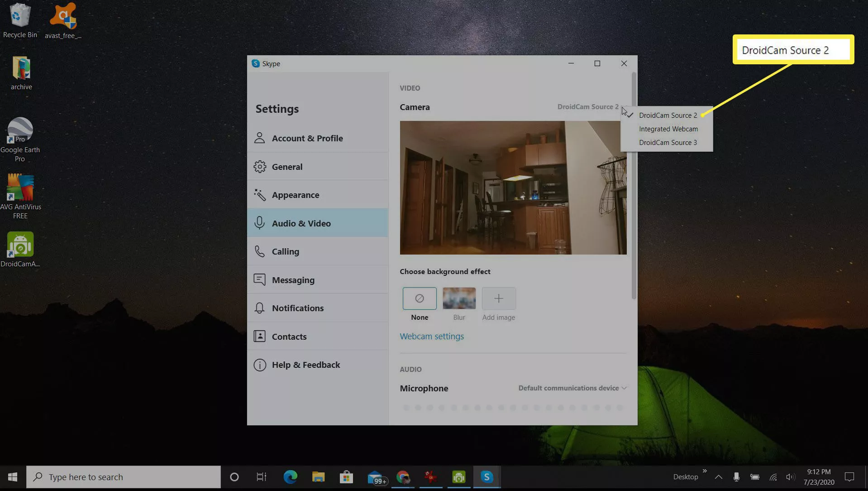Image resolution: width=868 pixels, height=491 pixels.
Task: Open Cortana from the taskbar
Action: point(234,477)
